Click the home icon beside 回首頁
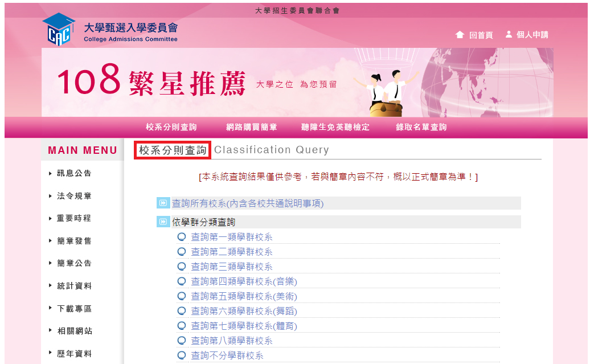The width and height of the screenshot is (594, 364). (x=460, y=35)
